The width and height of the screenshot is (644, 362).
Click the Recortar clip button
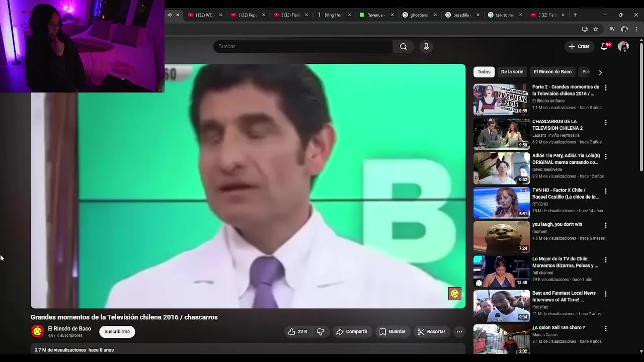[x=431, y=332]
